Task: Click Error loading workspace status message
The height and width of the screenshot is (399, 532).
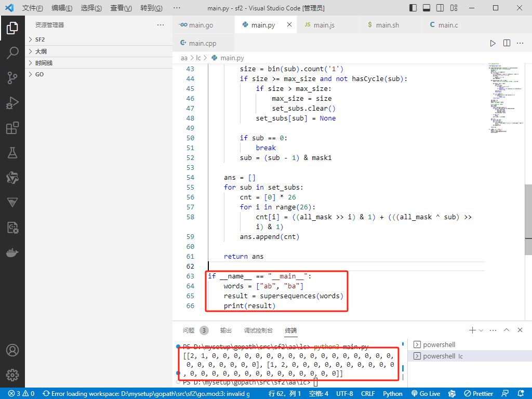Action: click(x=146, y=394)
